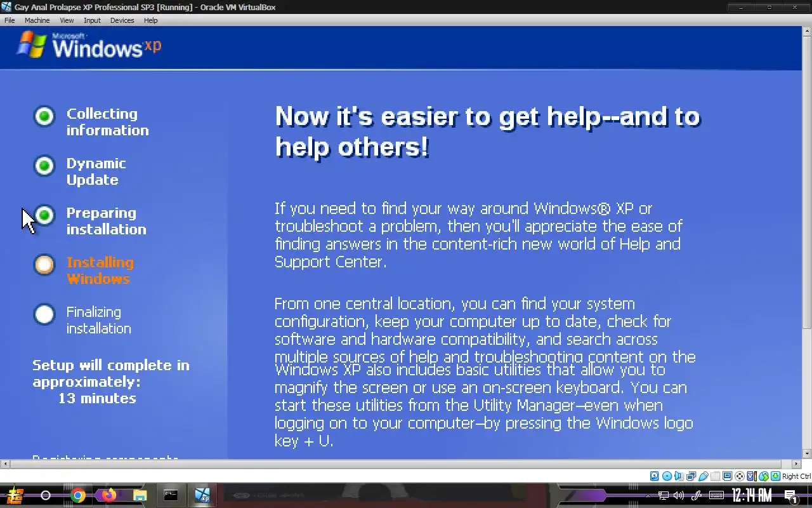Open the Devices menu
The image size is (812, 508).
(122, 20)
